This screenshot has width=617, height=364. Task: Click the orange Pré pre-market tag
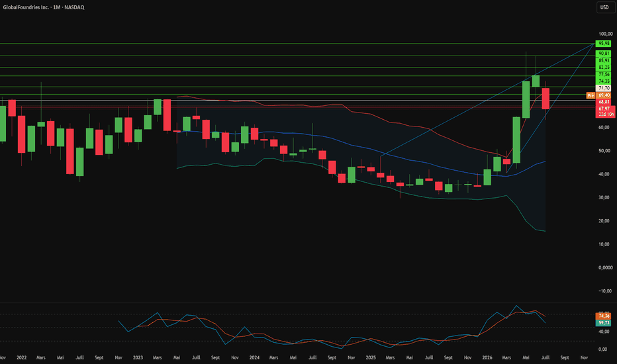click(591, 95)
